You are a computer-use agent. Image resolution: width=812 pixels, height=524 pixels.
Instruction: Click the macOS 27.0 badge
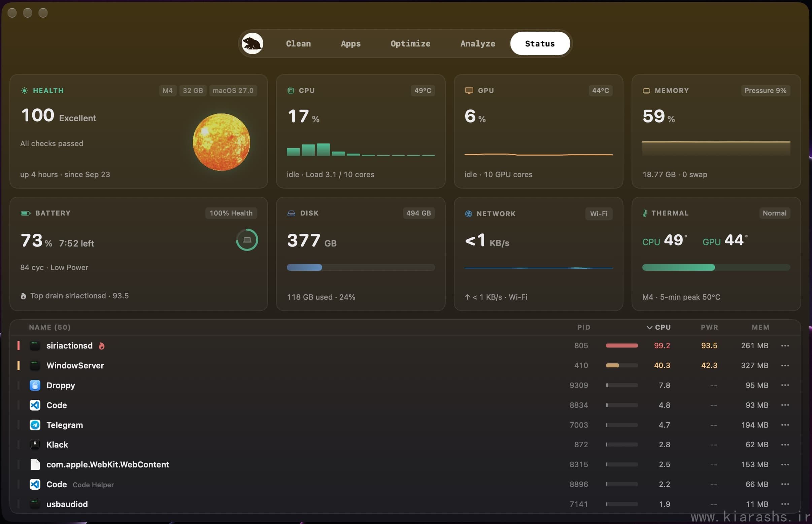click(x=233, y=91)
